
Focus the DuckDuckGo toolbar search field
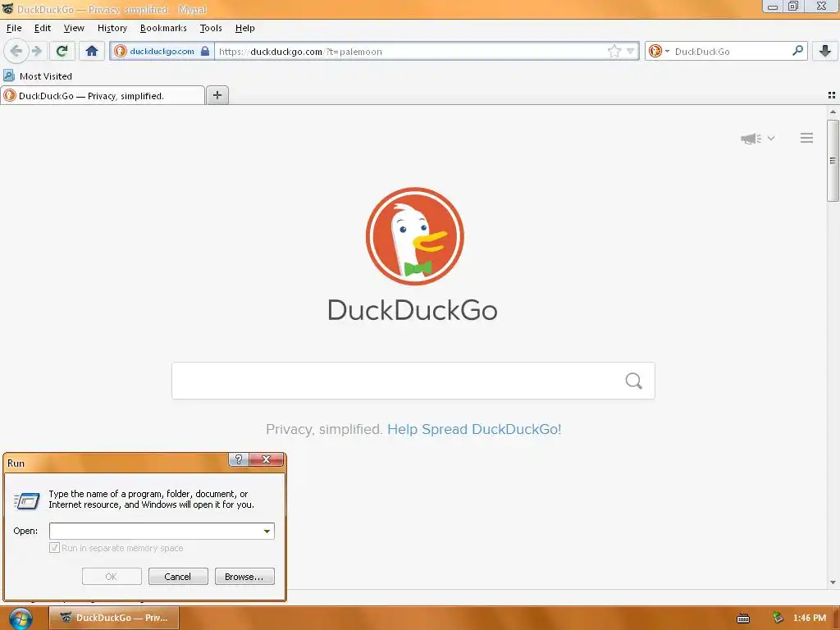tap(731, 52)
